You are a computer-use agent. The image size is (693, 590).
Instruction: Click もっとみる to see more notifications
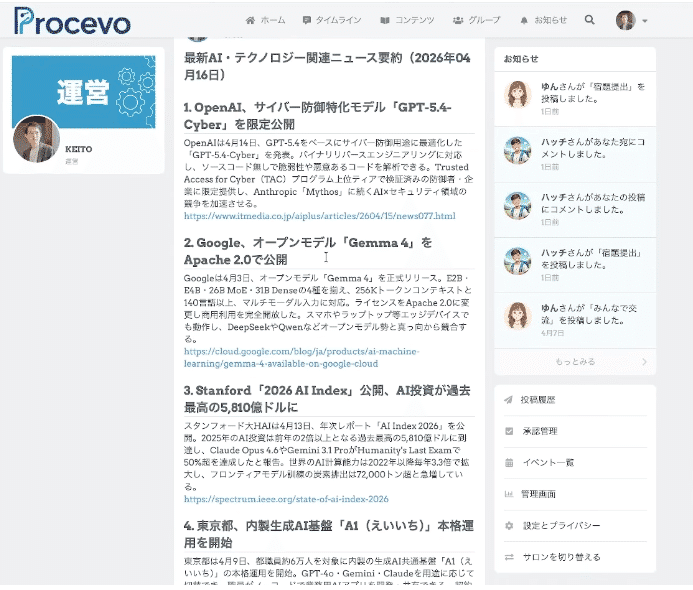click(x=575, y=362)
